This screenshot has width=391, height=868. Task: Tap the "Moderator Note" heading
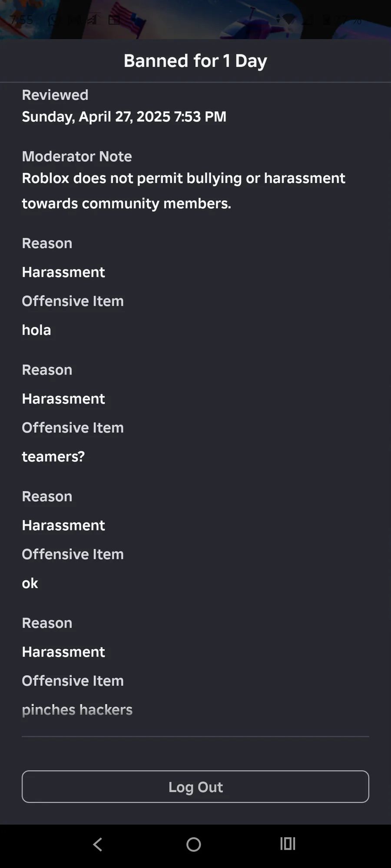(77, 156)
